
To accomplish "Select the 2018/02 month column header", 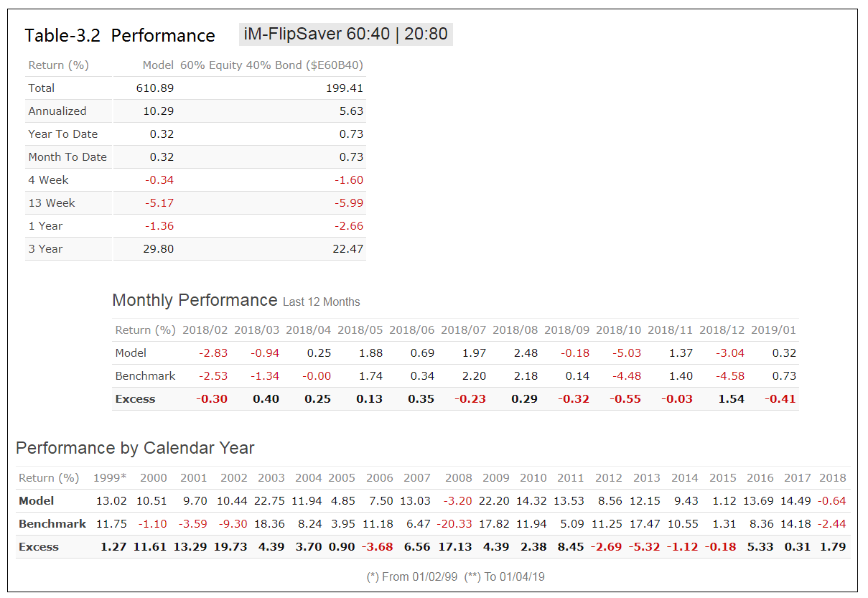I will (x=205, y=330).
